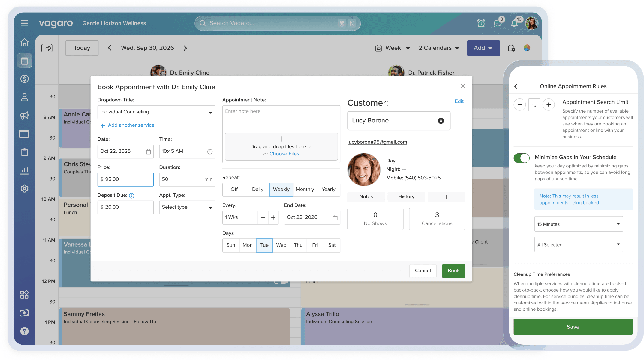Open the customer History tab
Viewport: 644px width, 360px height.
[406, 197]
